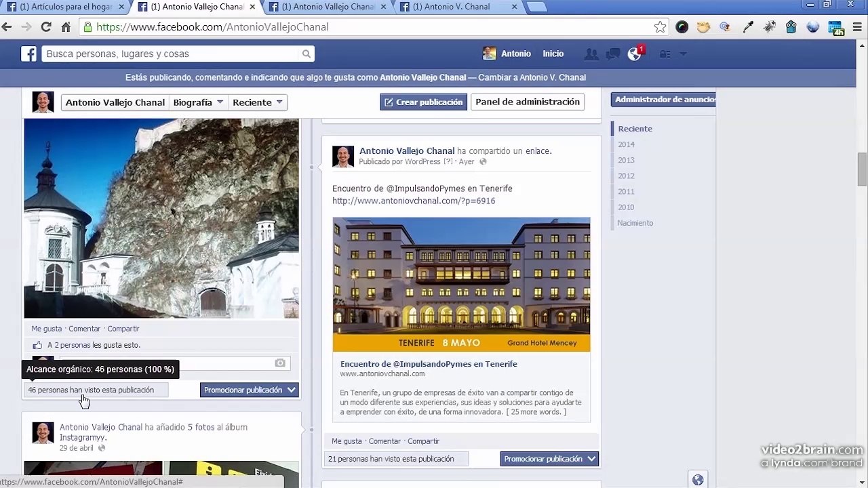Click the bug extension icon
This screenshot has height=488, width=868.
point(770,27)
